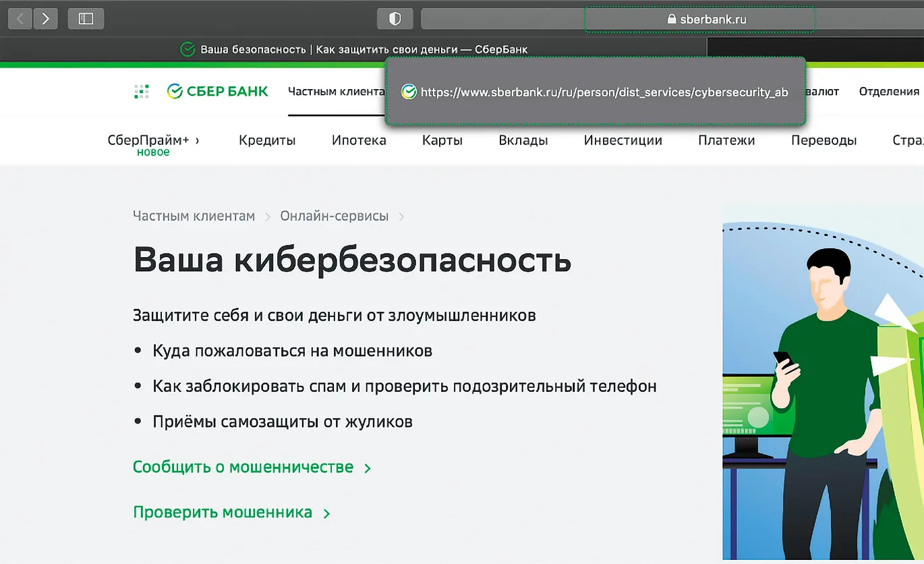Click the Сообщить о мошенничестве link

pos(252,467)
